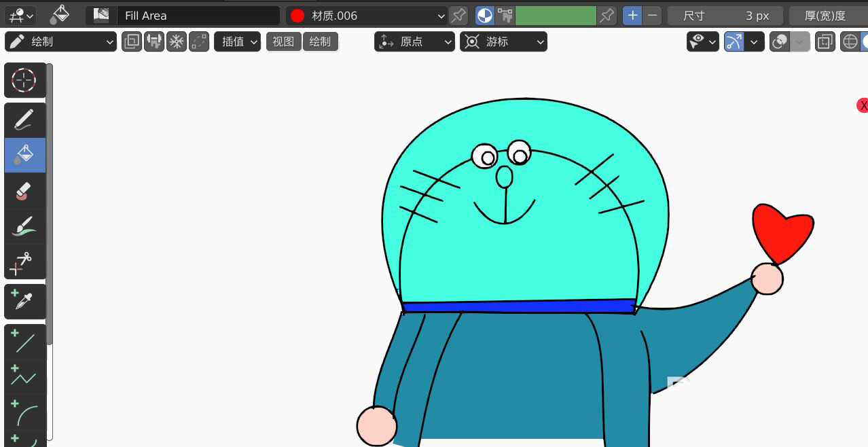Image resolution: width=868 pixels, height=447 pixels.
Task: Enable Material color mode
Action: 485,15
